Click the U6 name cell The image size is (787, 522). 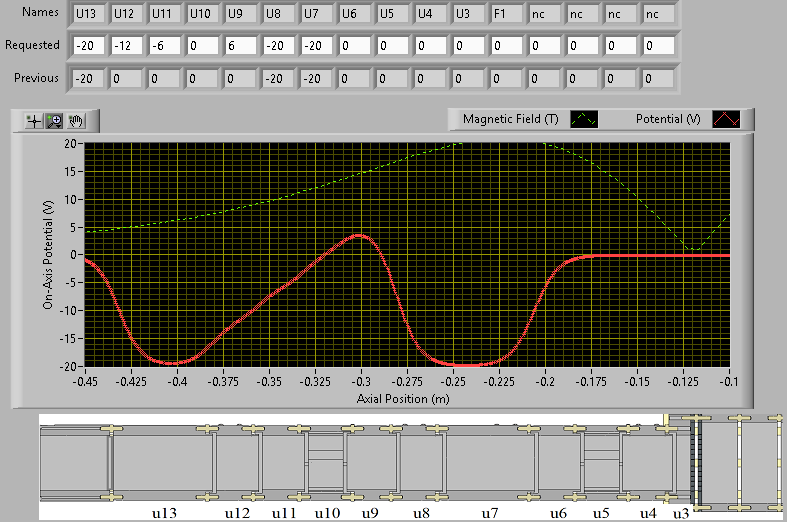[x=355, y=14]
